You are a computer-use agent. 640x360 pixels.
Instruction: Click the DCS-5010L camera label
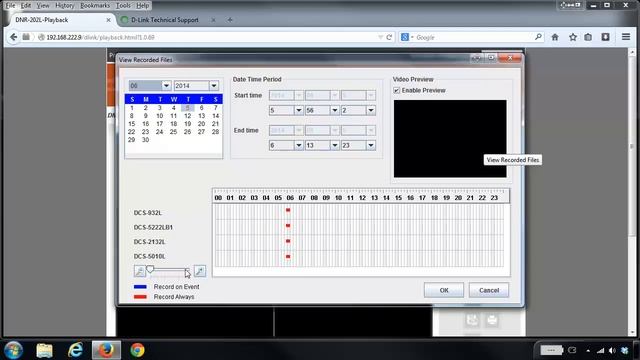[149, 256]
